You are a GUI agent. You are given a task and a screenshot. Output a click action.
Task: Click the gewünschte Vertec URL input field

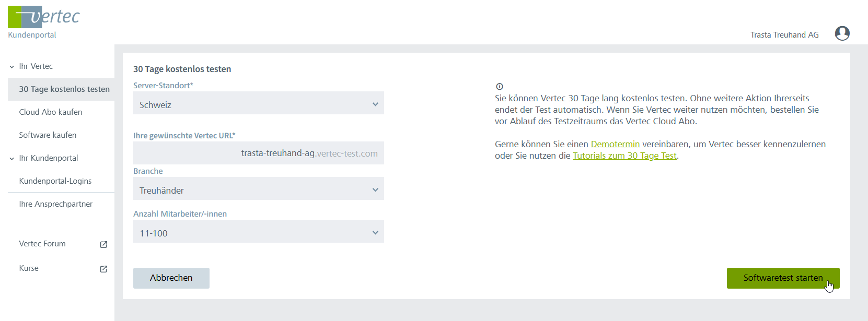pos(258,153)
